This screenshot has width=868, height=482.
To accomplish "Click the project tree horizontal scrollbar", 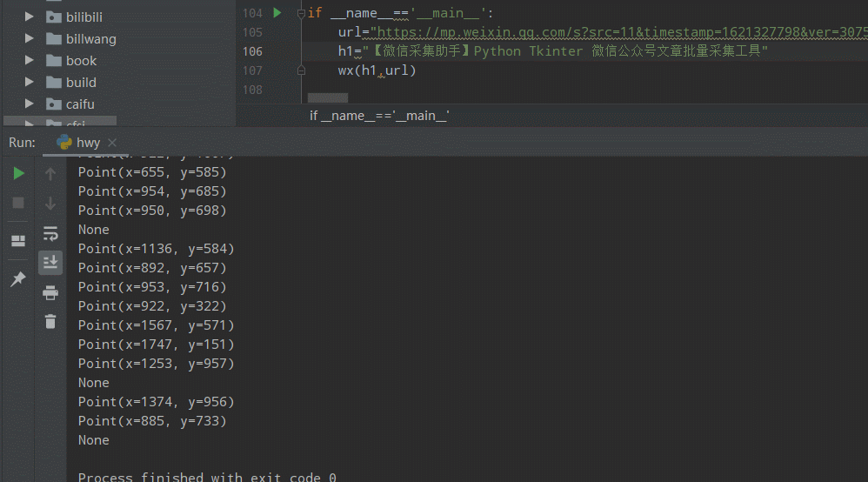I will point(60,121).
